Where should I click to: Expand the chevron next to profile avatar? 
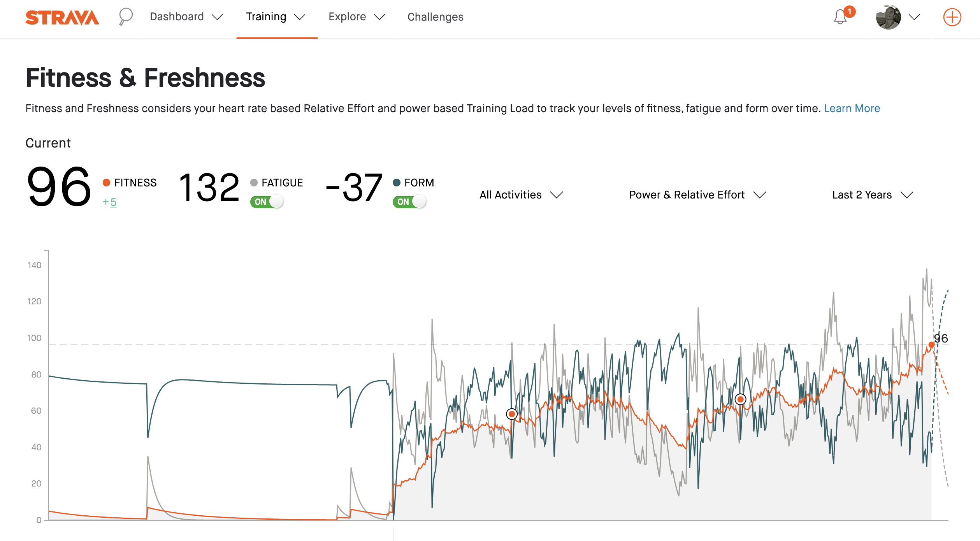click(914, 17)
